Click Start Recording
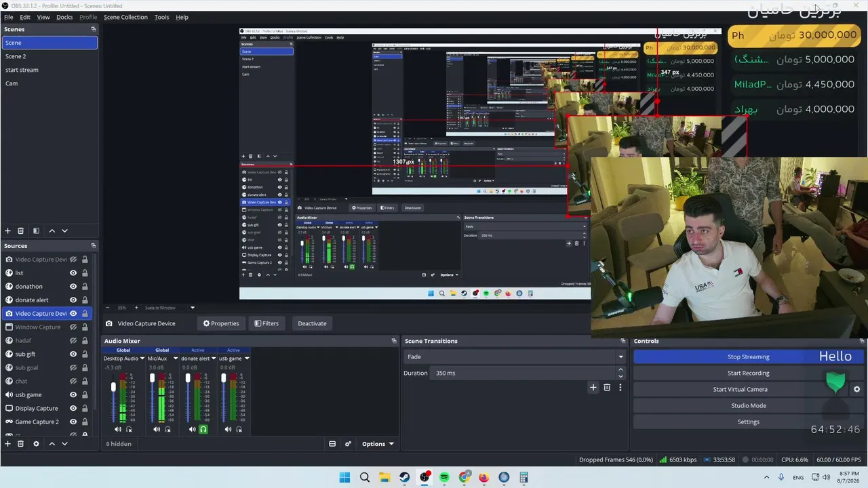868x488 pixels. (749, 373)
